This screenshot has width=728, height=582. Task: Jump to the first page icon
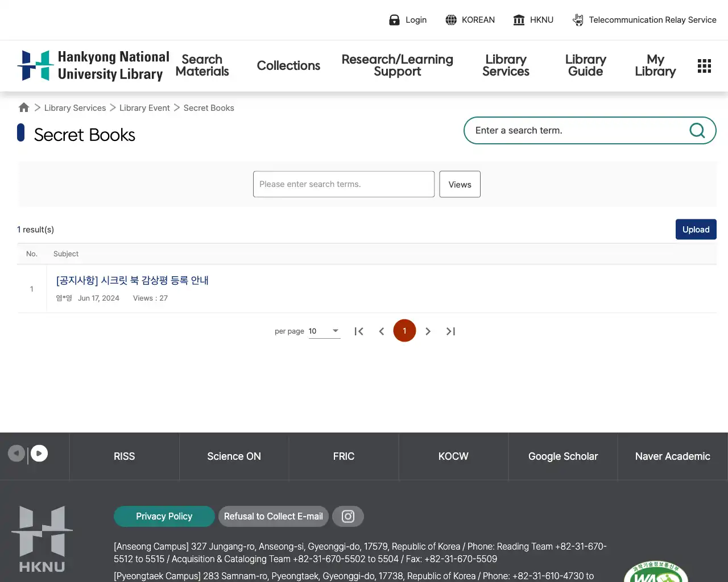(358, 331)
